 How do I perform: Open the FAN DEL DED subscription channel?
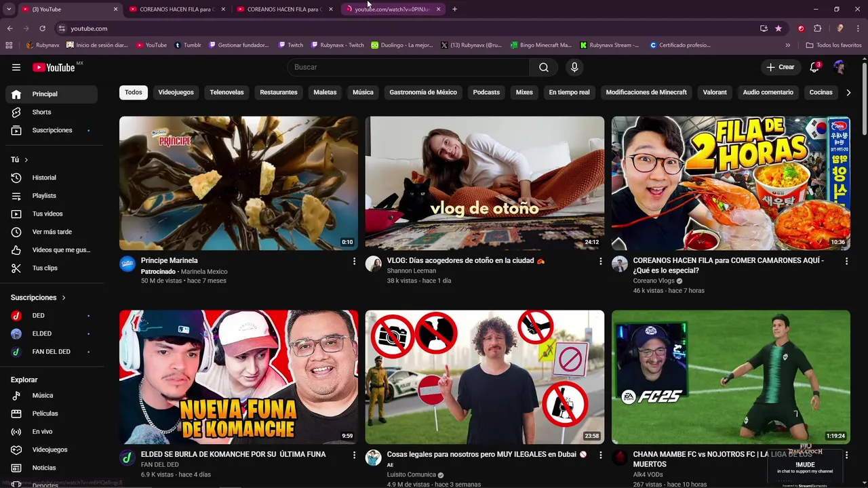coord(52,352)
